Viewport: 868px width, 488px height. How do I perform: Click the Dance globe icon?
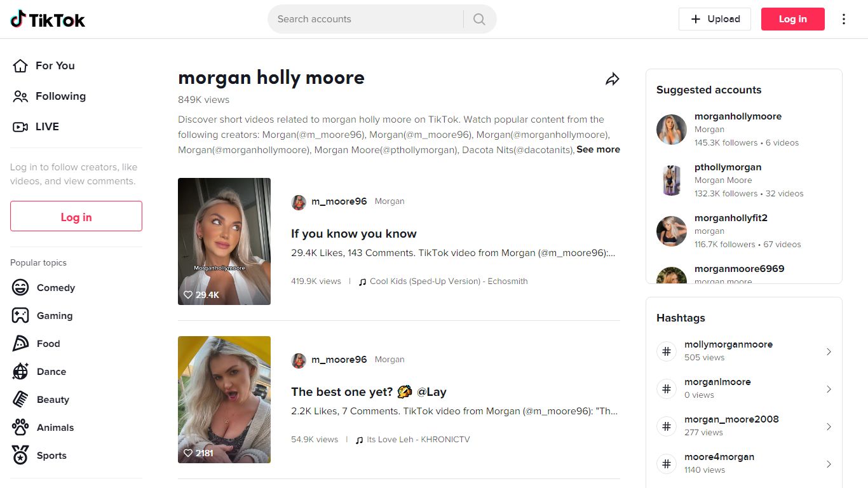tap(20, 372)
